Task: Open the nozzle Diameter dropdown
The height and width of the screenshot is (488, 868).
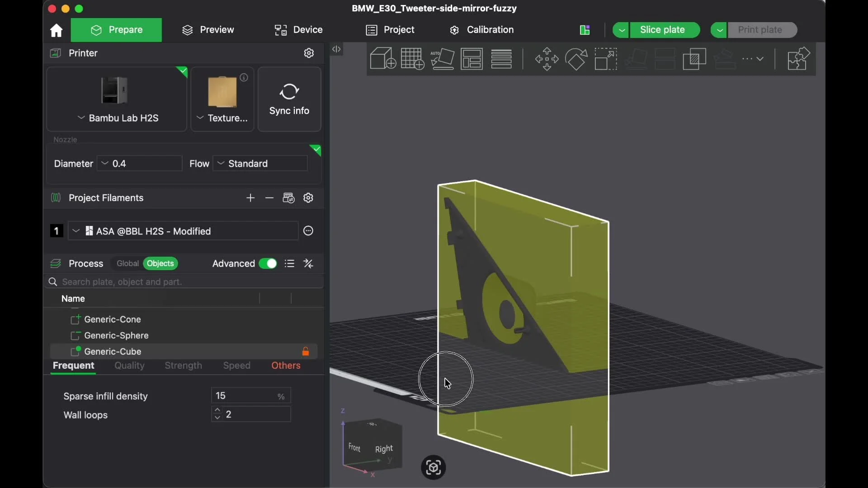Action: click(x=140, y=164)
